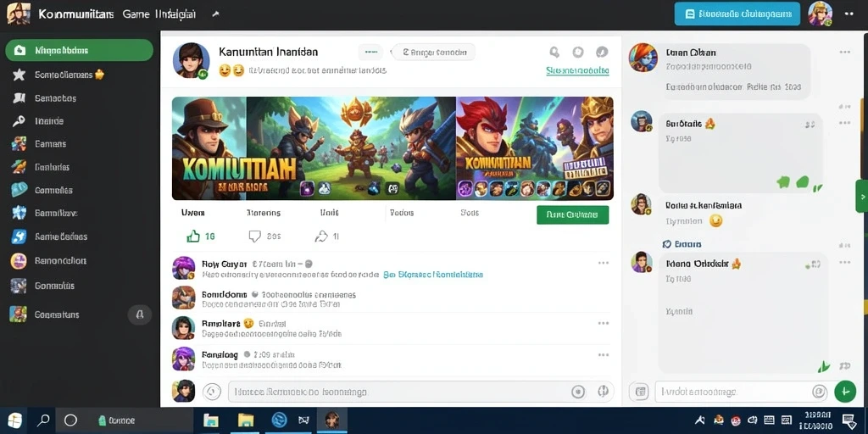Click the emoji circle button beside main comment box
Viewport: 868px width, 434px height.
pos(211,392)
